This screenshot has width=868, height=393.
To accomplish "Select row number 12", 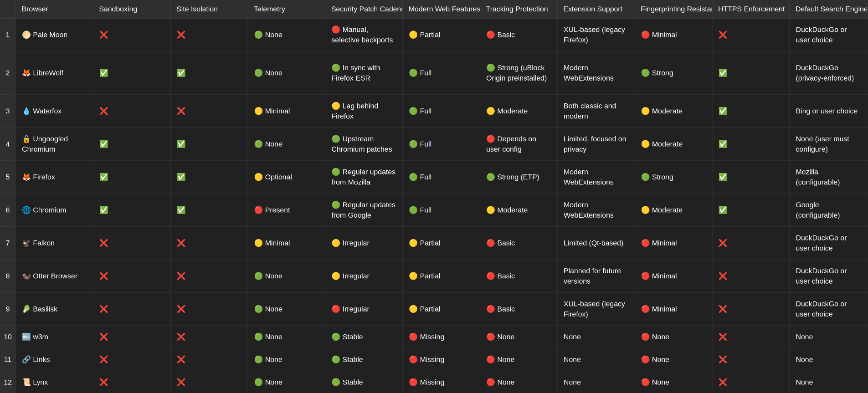I will (x=8, y=383).
